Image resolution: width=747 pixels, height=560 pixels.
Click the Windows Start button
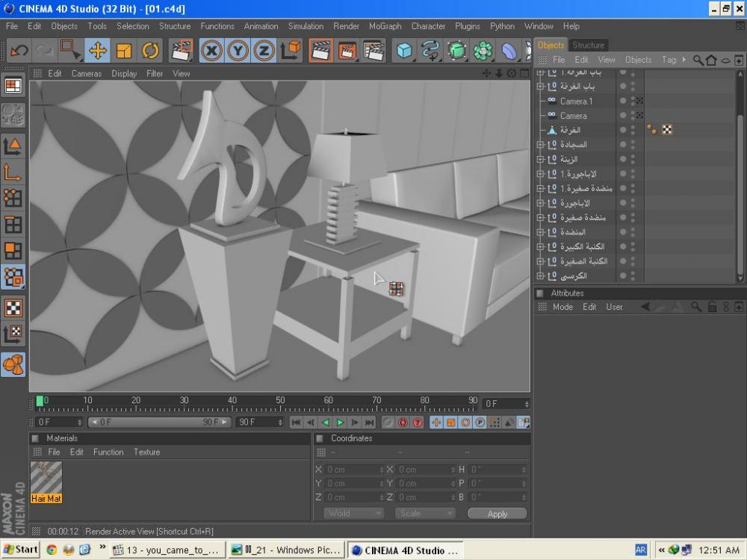(x=20, y=550)
